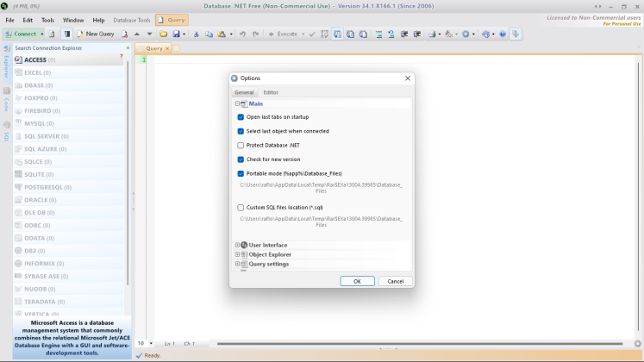Viewport: 644px width, 362px height.
Task: Switch to the Editor tab in Options
Action: [x=271, y=92]
